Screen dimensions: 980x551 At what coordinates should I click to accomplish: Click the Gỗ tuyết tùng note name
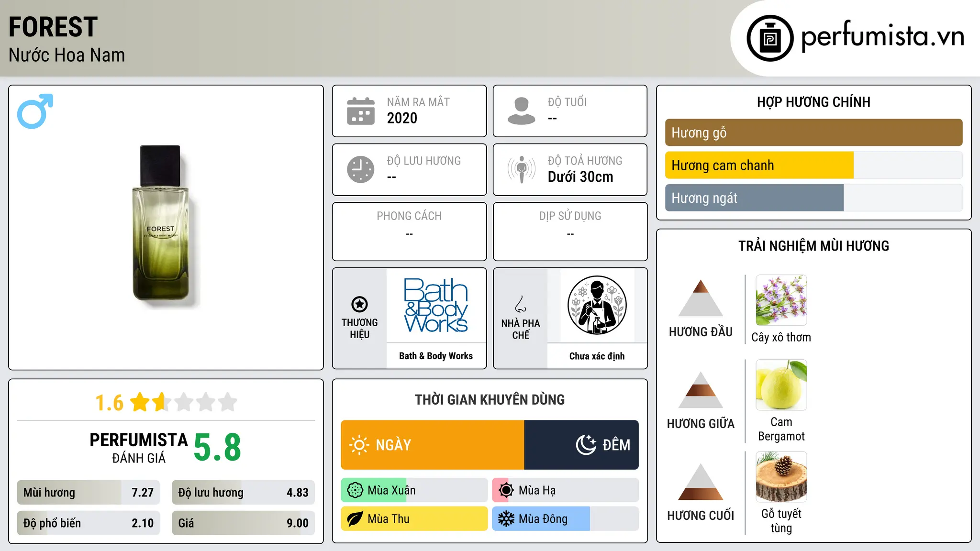tap(781, 521)
